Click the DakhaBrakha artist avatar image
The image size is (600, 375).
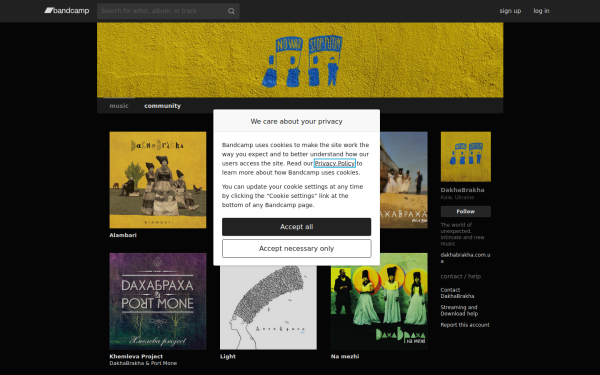[x=466, y=157]
